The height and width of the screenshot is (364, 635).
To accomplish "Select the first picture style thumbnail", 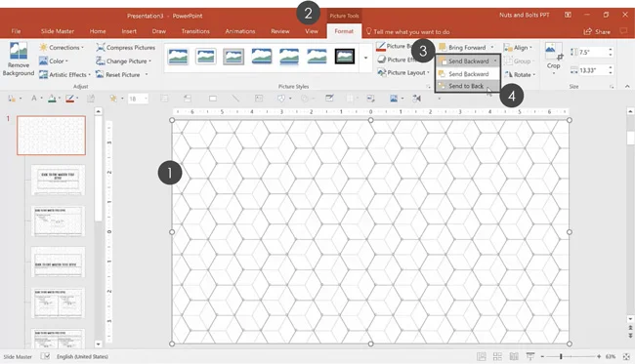I will point(178,57).
